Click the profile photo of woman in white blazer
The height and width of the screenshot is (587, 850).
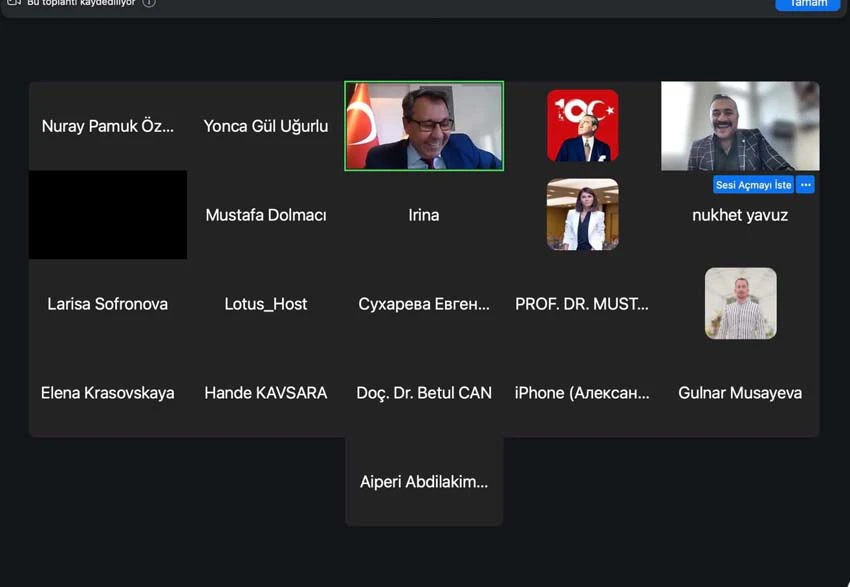pos(582,215)
